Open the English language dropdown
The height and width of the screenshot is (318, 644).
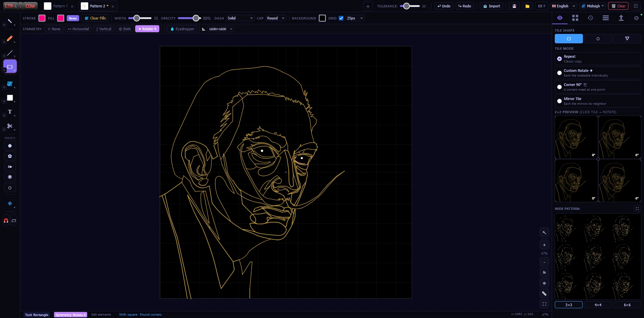point(563,6)
